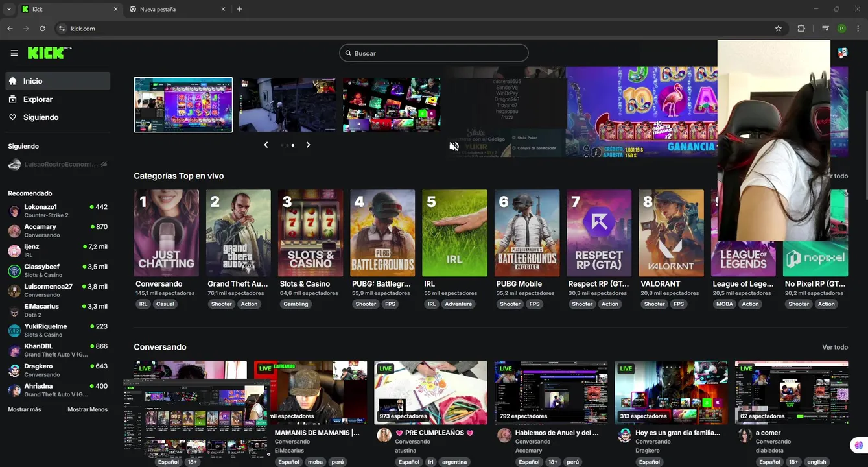868x467 pixels.
Task: Open the user profile avatar menu
Action: tap(843, 53)
